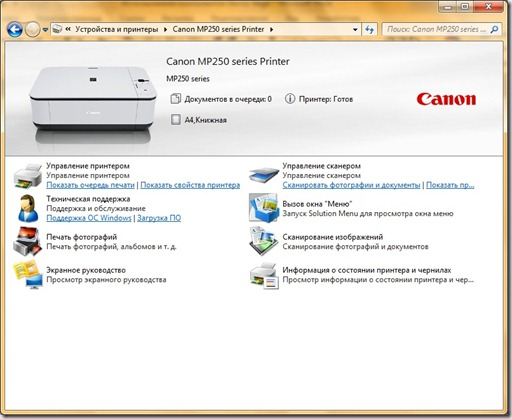Select Информация о состоянии принтера и чернилах
The height and width of the screenshot is (419, 512).
[x=367, y=270]
